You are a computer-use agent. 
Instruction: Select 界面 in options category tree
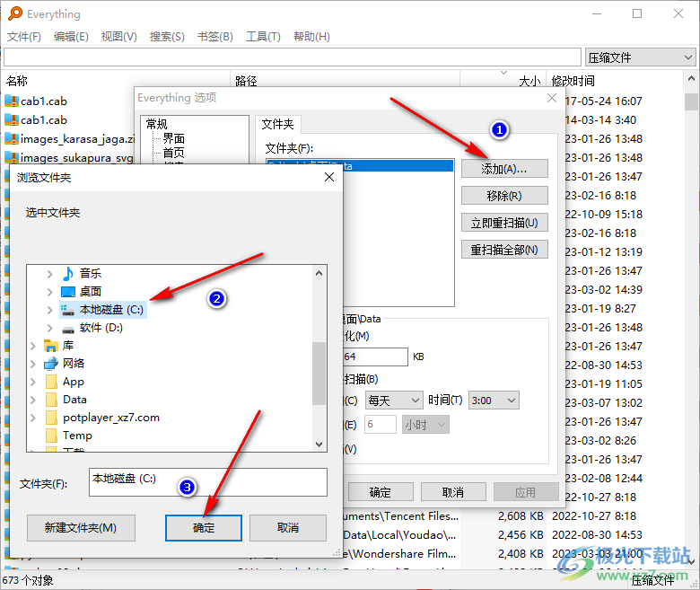pos(174,138)
